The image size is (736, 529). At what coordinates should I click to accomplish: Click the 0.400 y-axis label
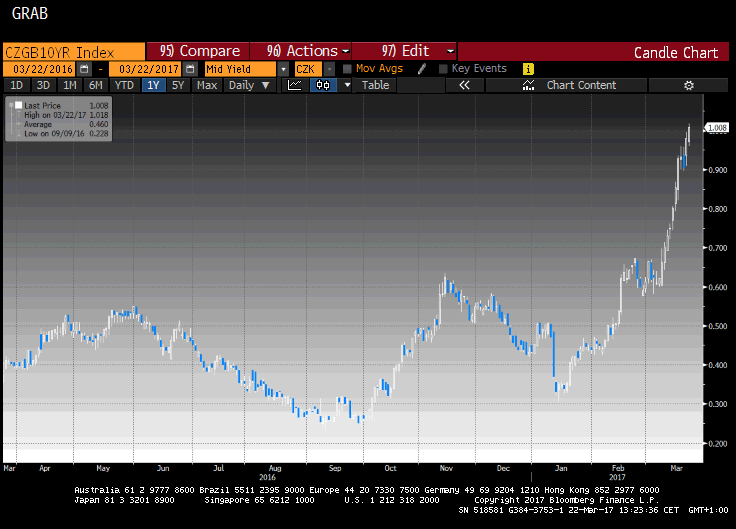[x=718, y=365]
